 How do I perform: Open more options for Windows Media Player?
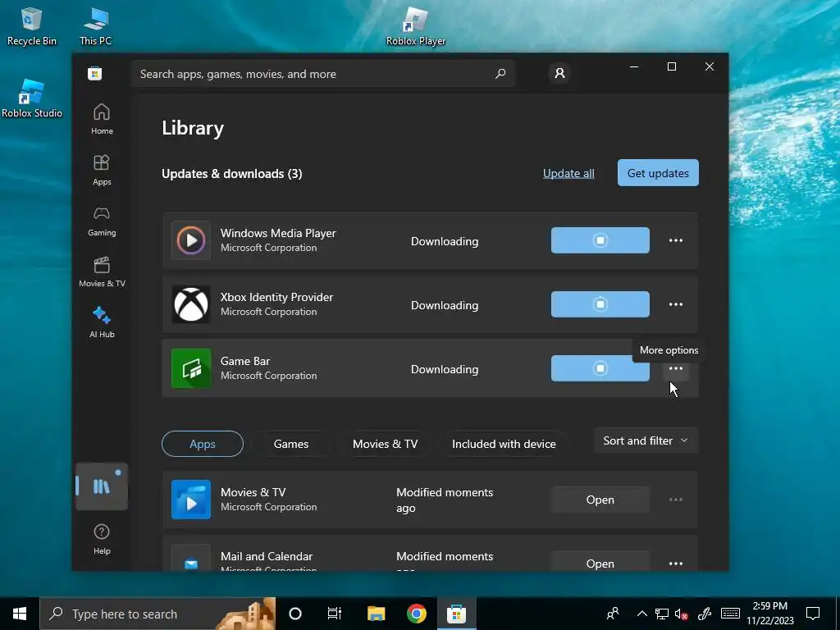coord(676,240)
